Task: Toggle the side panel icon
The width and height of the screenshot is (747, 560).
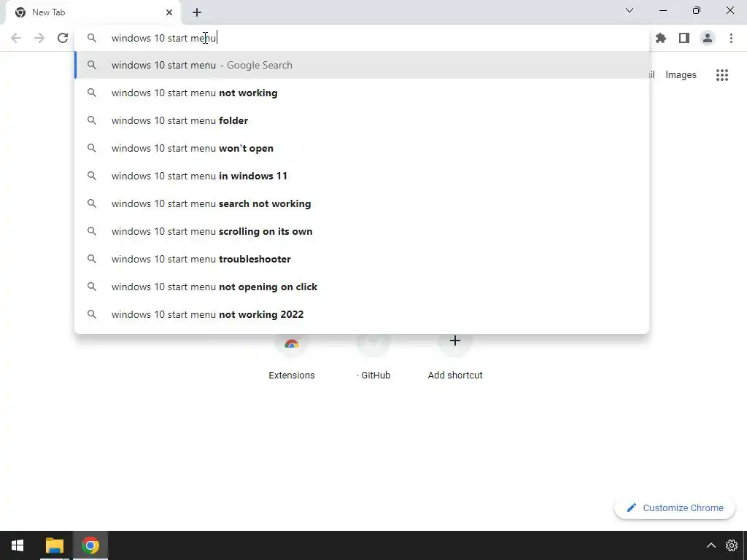Action: click(x=684, y=38)
